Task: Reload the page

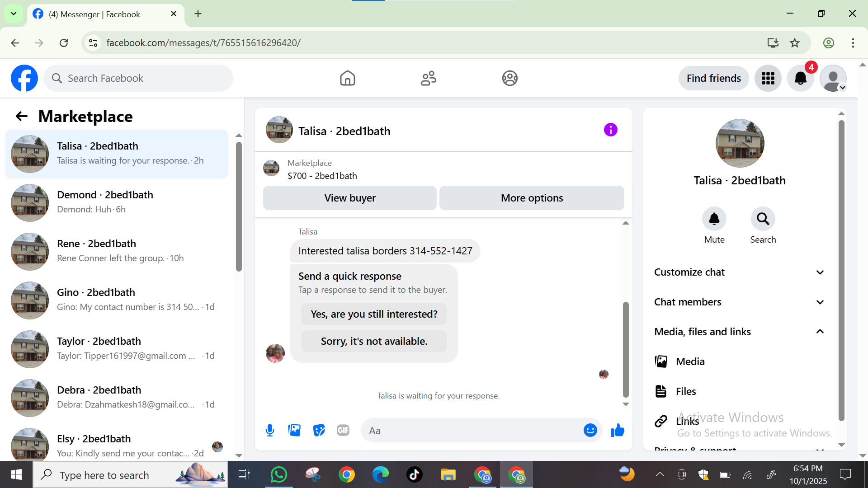Action: 64,42
